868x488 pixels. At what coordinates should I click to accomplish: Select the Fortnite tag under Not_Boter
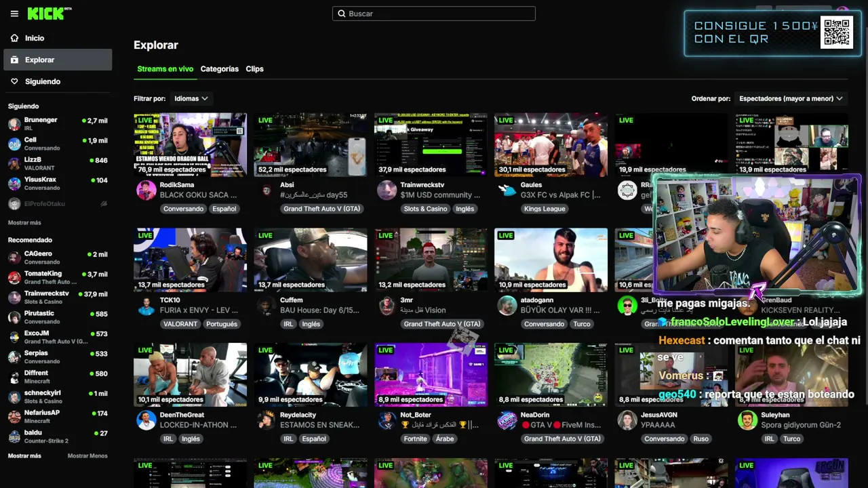point(416,439)
